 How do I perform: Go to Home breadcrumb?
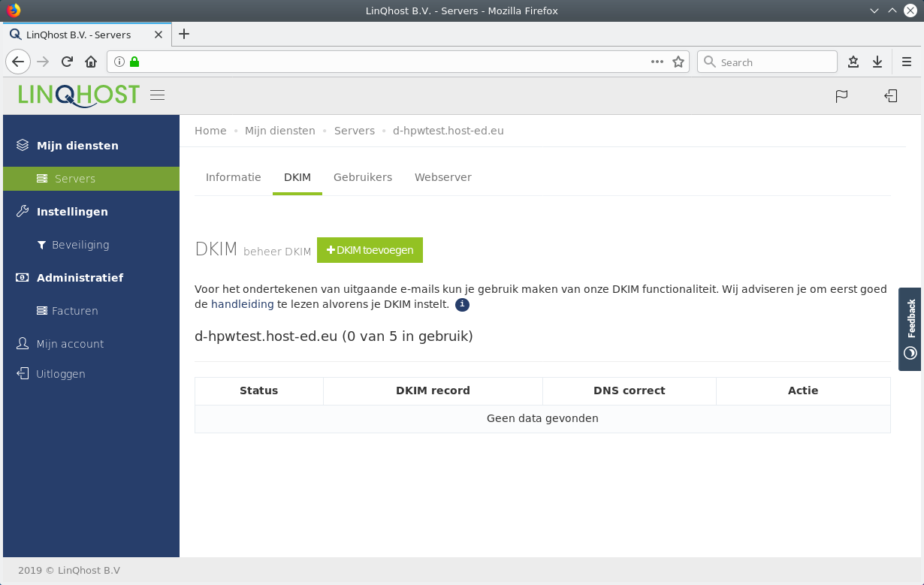tap(210, 131)
